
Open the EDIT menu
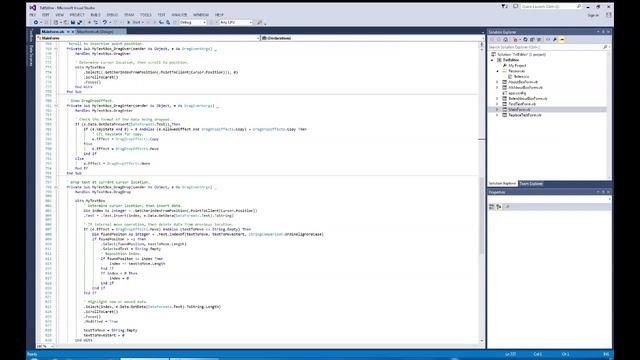pos(45,15)
